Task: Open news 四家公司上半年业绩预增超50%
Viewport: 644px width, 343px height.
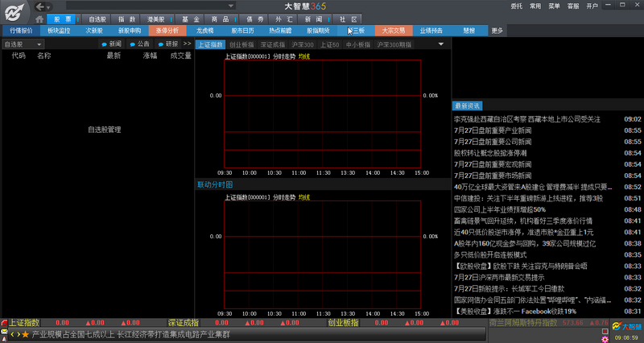Action: pos(499,209)
